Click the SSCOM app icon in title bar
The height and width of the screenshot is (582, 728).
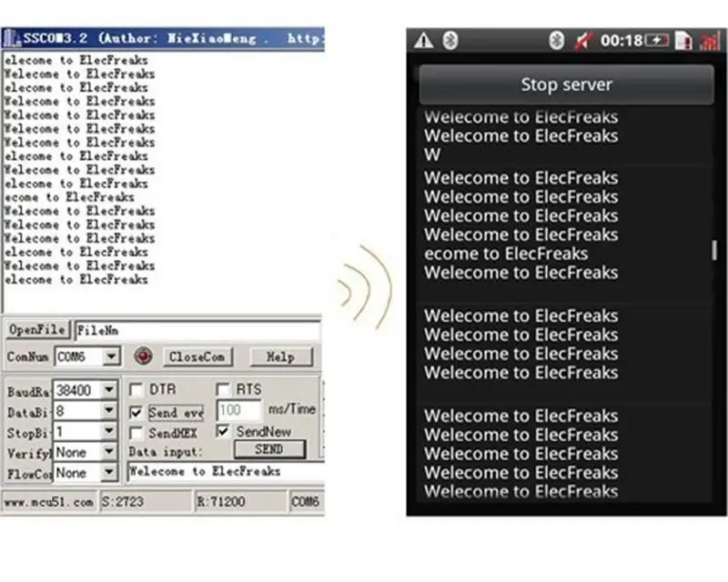coord(12,38)
